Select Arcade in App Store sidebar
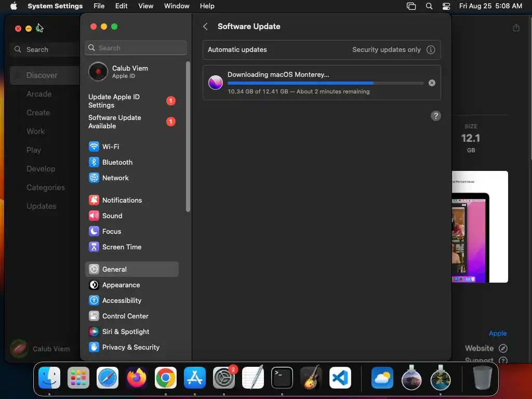 pyautogui.click(x=39, y=94)
